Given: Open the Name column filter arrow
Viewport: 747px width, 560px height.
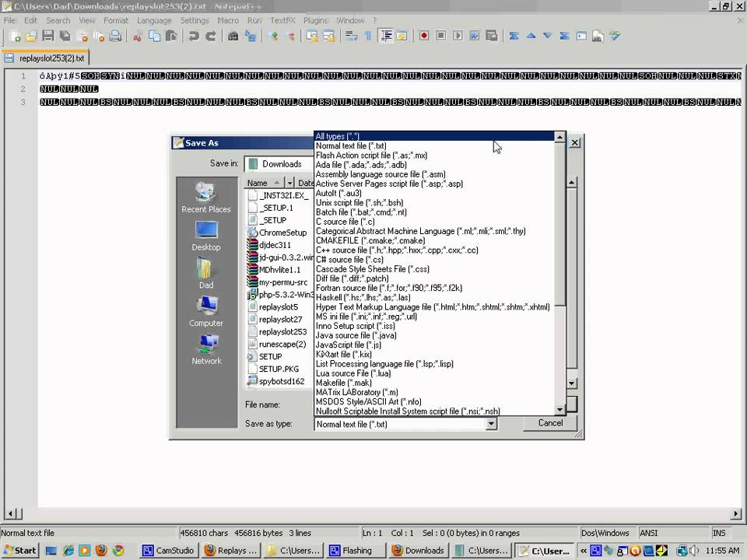Looking at the screenshot, I should 289,183.
